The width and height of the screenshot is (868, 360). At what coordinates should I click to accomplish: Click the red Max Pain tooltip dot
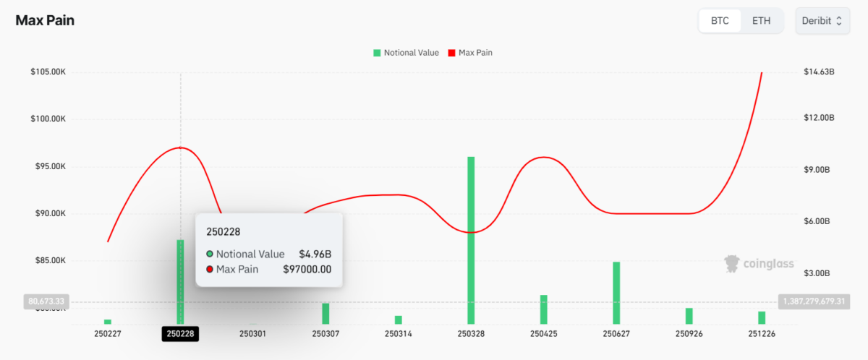click(x=210, y=270)
